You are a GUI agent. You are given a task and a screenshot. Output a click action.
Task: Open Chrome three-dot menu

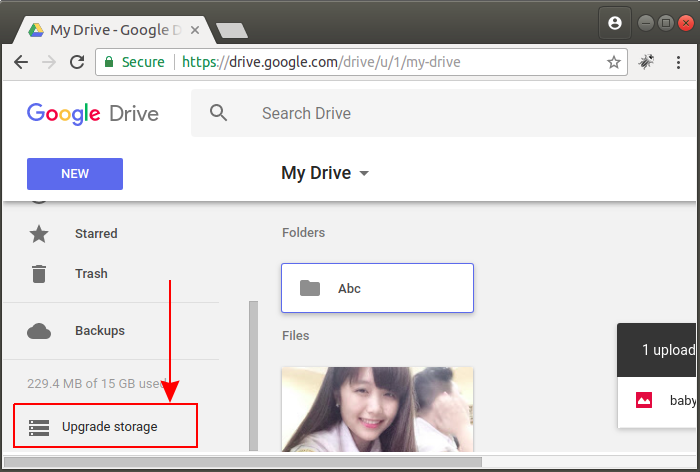(678, 62)
